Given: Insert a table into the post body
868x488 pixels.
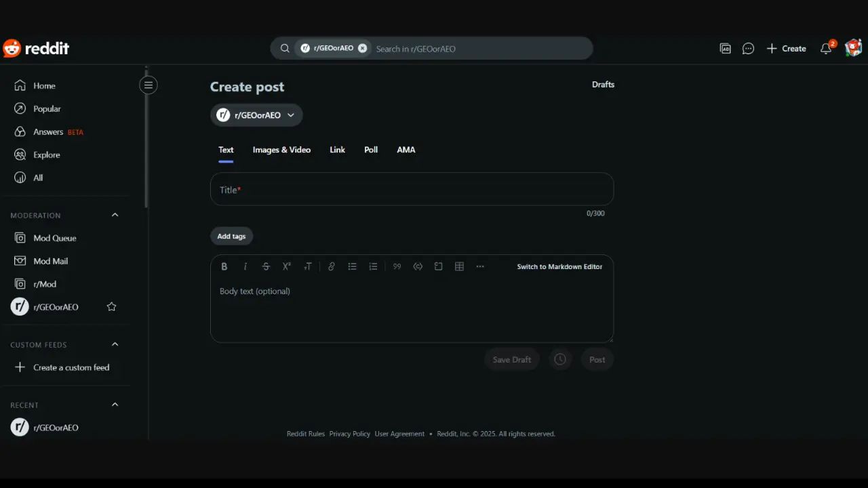Looking at the screenshot, I should point(459,266).
